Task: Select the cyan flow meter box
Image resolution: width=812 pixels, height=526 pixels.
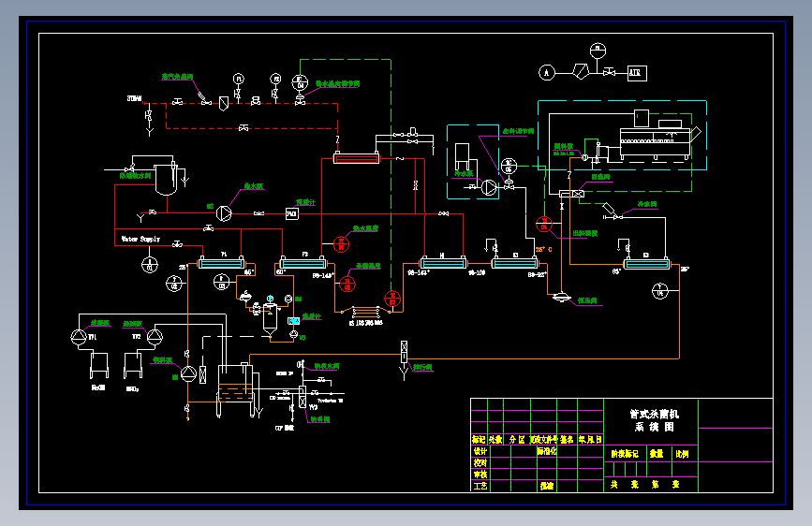Action: point(294,321)
